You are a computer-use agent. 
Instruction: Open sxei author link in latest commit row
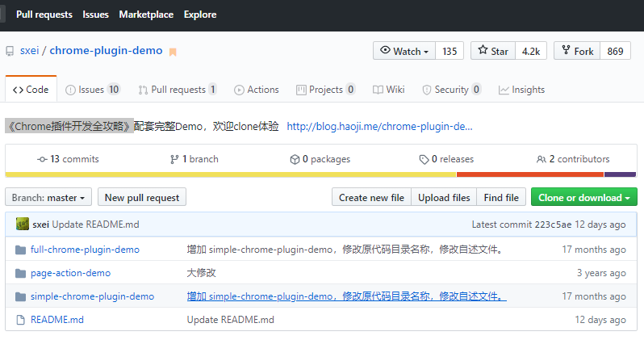(x=40, y=225)
